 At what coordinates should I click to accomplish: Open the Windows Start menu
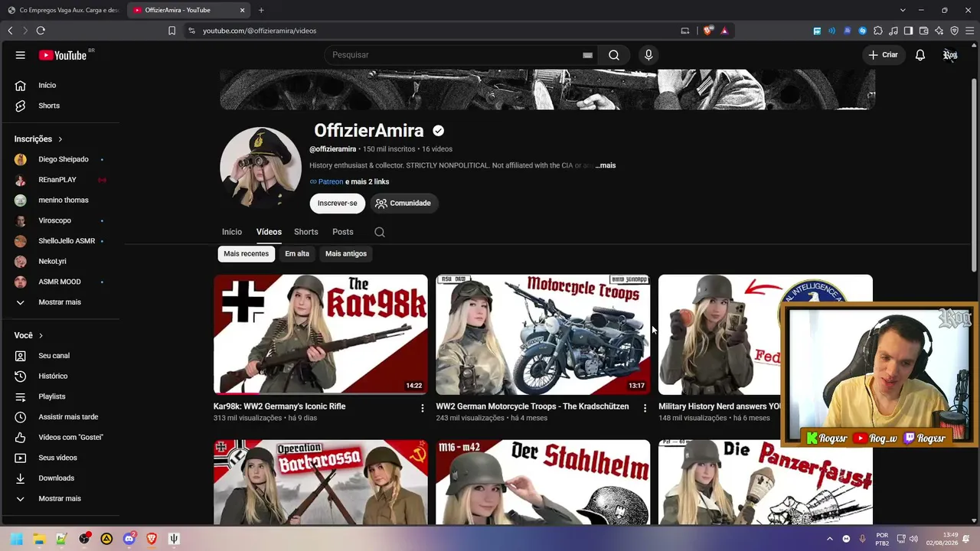click(x=16, y=539)
